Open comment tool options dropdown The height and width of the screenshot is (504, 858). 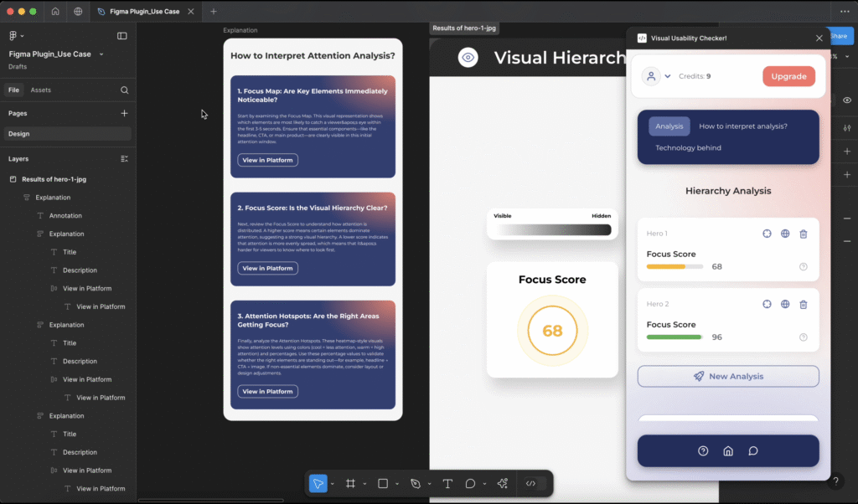click(x=484, y=484)
